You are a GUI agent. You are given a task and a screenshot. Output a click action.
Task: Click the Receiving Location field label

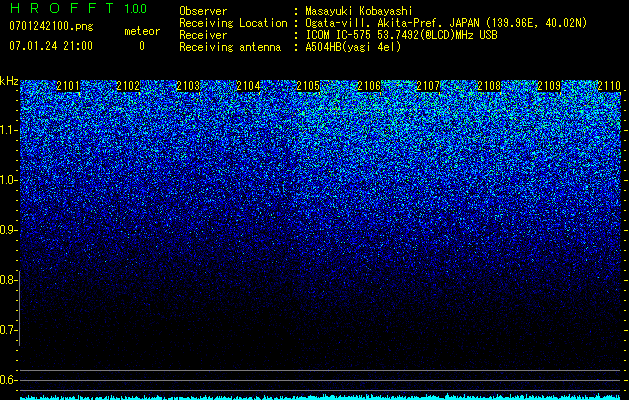[233, 23]
